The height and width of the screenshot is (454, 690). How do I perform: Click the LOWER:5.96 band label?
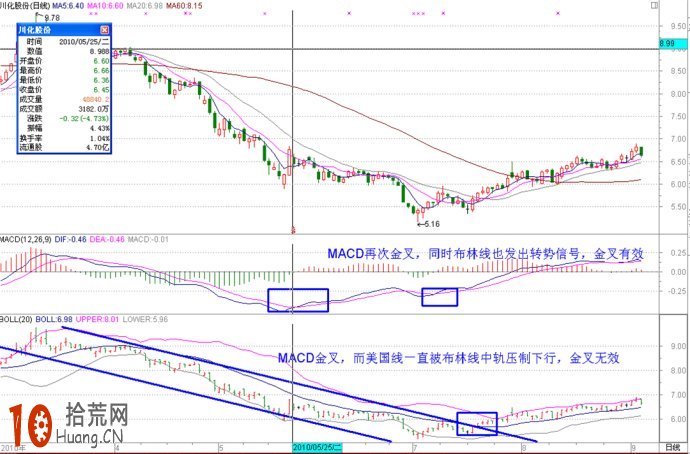pos(145,319)
